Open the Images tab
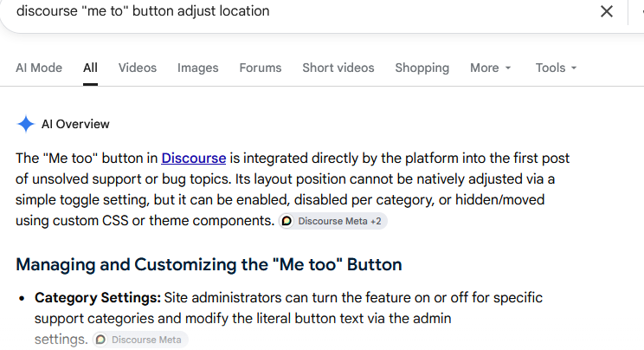Image resolution: width=644 pixels, height=350 pixels. click(x=198, y=68)
